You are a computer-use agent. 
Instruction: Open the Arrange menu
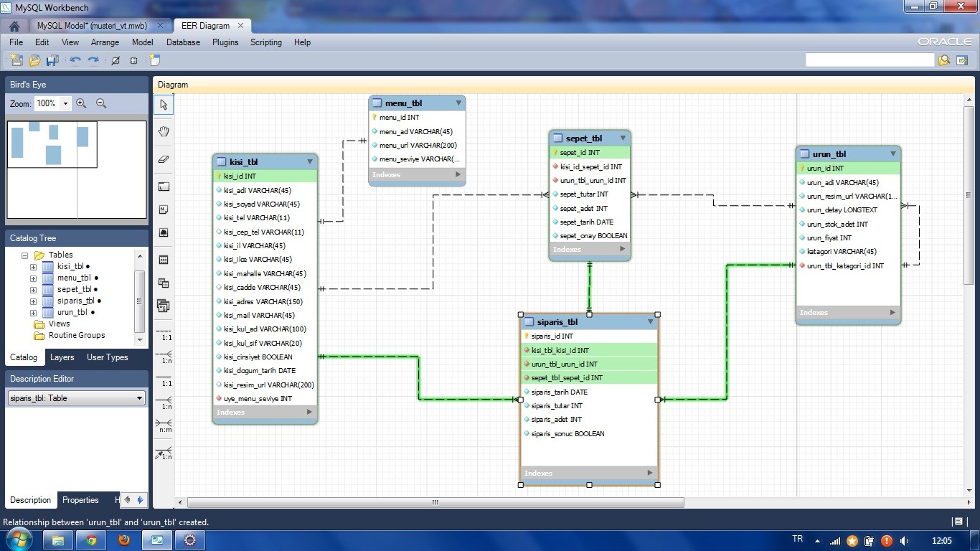(x=105, y=42)
